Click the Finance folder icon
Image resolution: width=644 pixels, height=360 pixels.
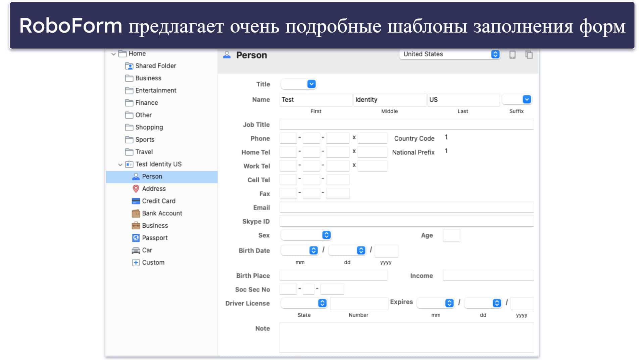tap(129, 103)
